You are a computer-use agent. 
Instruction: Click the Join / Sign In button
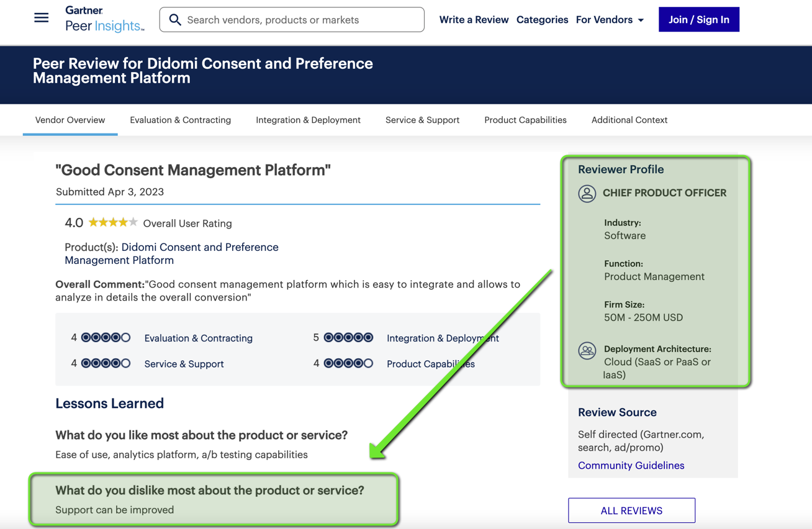point(698,20)
